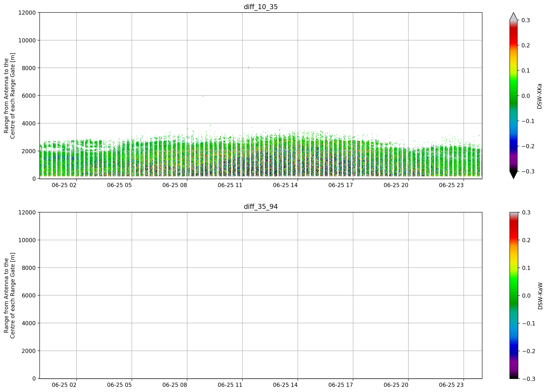Click the diff_35_94 plot title
Image resolution: width=547 pixels, height=392 pixels.
point(261,207)
